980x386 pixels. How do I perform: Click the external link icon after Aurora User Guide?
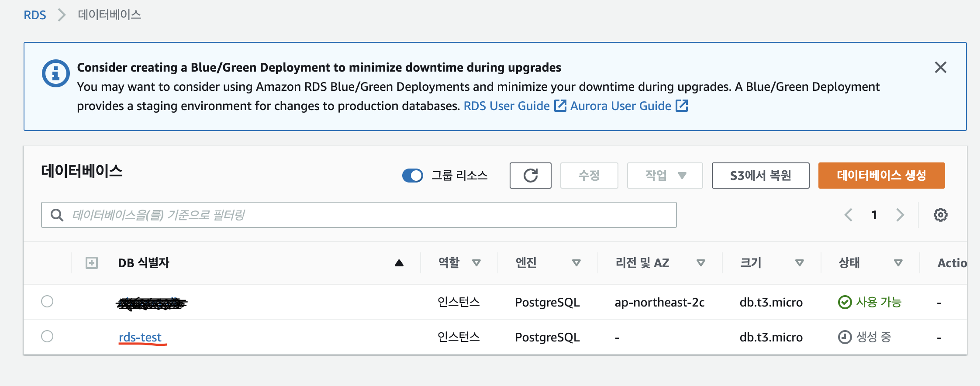pyautogui.click(x=681, y=106)
